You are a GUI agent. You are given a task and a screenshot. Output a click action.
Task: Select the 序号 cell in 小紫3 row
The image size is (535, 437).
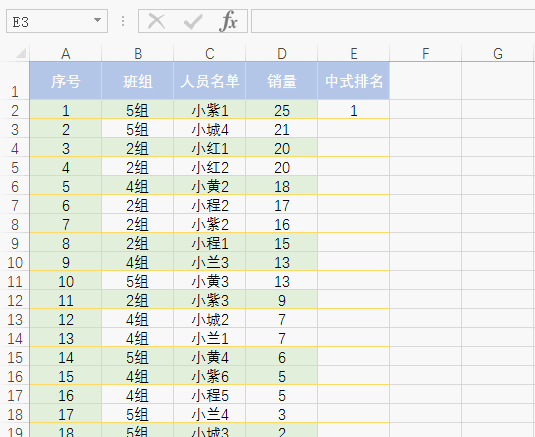(x=66, y=299)
